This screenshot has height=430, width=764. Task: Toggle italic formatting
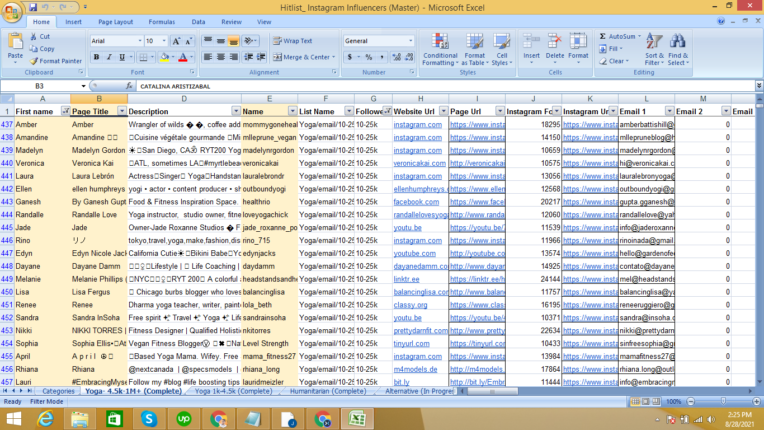coord(109,57)
